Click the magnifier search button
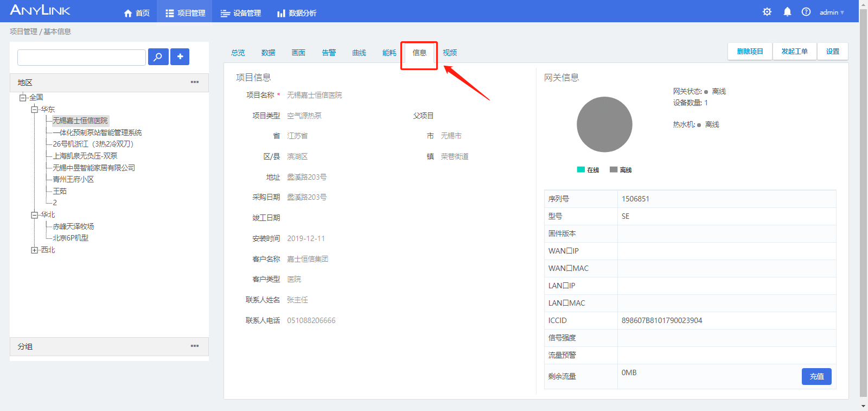Viewport: 868px width, 411px height. [x=158, y=56]
